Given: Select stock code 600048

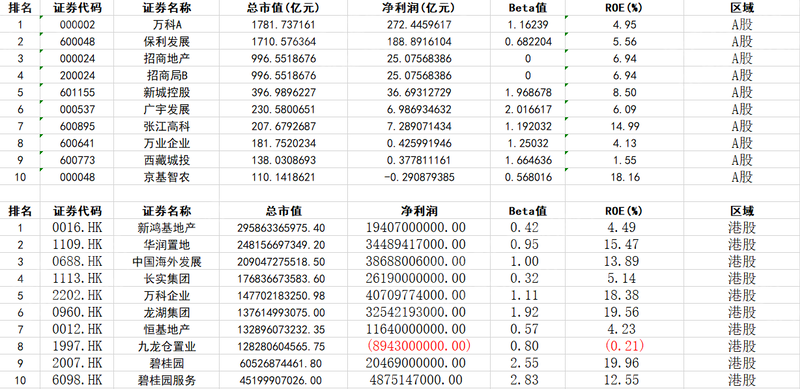Looking at the screenshot, I should [x=77, y=41].
